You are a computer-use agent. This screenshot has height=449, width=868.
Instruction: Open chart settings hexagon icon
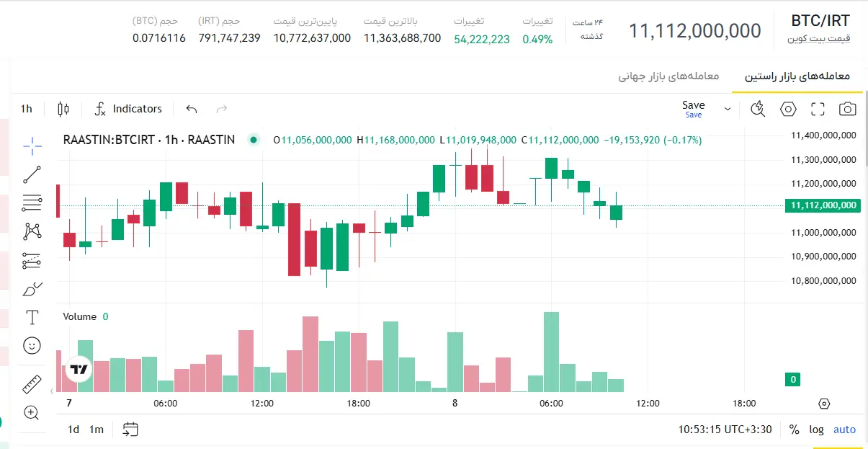[789, 109]
